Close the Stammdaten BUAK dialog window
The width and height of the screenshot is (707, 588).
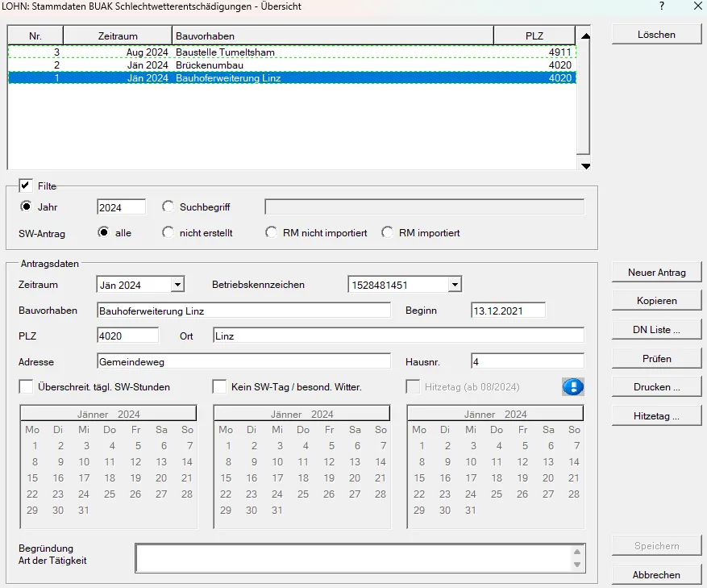[x=698, y=6]
